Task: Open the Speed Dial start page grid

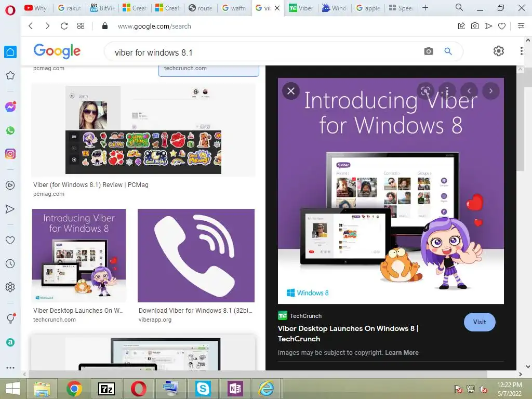Action: [81, 26]
